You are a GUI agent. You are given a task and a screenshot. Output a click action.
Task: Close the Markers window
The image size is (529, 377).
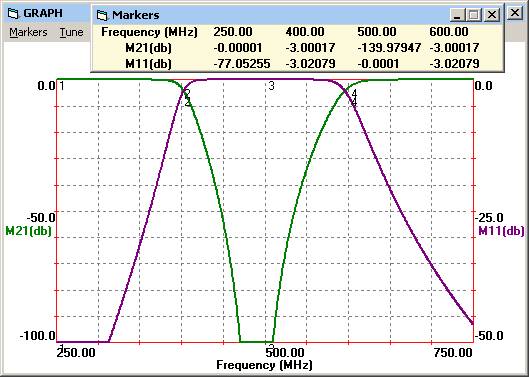492,15
